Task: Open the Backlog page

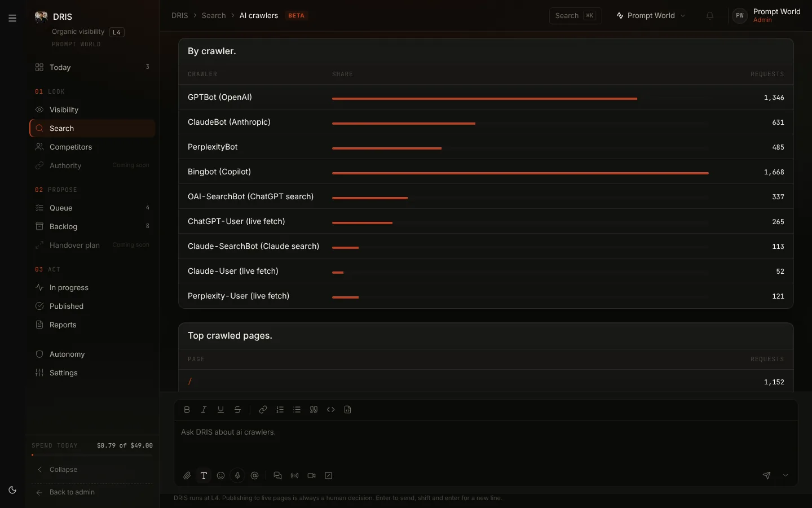Action: coord(92,227)
